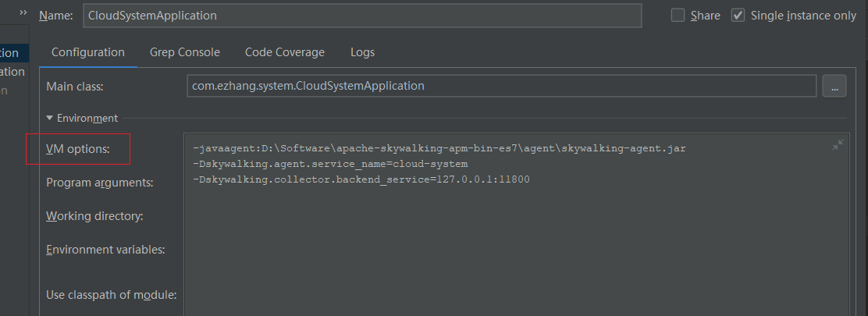This screenshot has width=868, height=316.
Task: Click the Name label
Action: click(x=56, y=16)
